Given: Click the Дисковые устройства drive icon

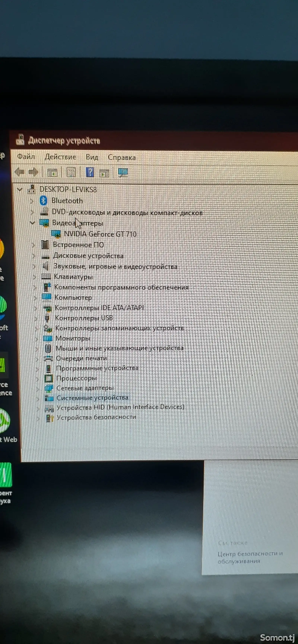Looking at the screenshot, I should 46,257.
